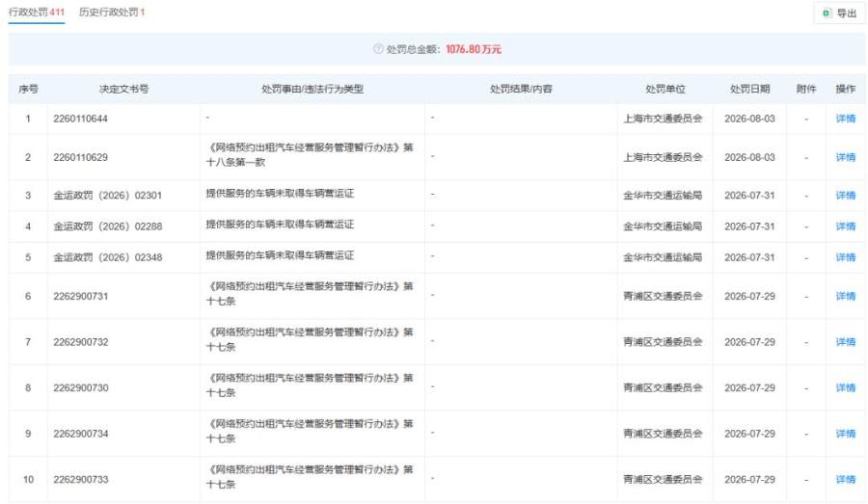The height and width of the screenshot is (504, 868).
Task: Click 金华市交通运输局 in row 4
Action: tap(663, 226)
